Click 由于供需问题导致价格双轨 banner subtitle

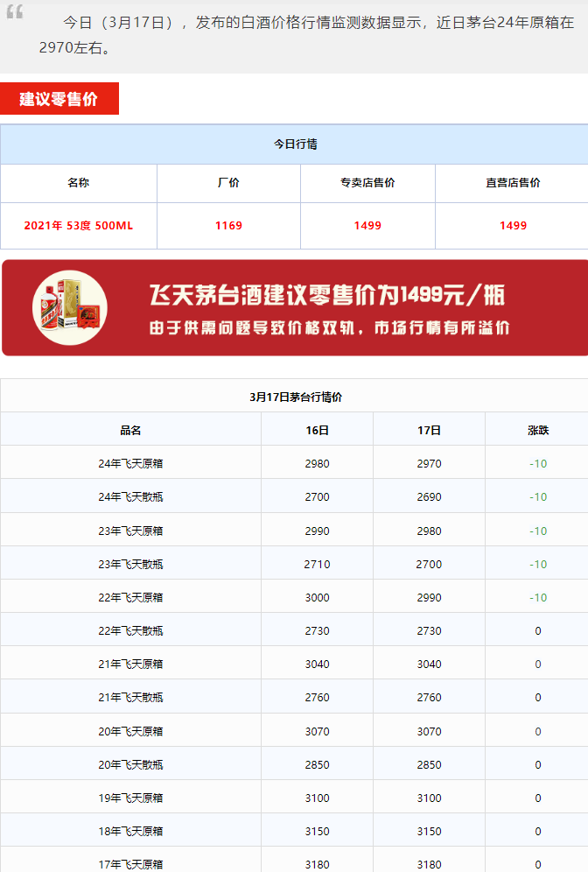click(330, 328)
